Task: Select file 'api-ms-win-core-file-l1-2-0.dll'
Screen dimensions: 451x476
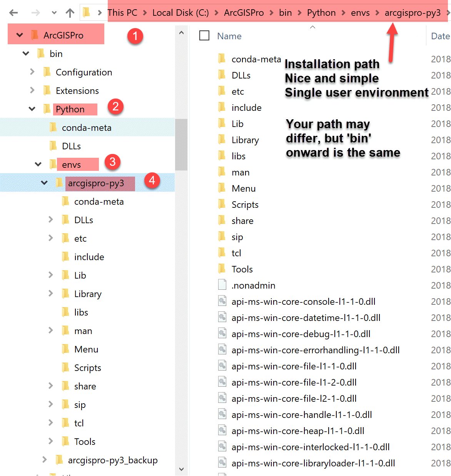Action: click(294, 382)
